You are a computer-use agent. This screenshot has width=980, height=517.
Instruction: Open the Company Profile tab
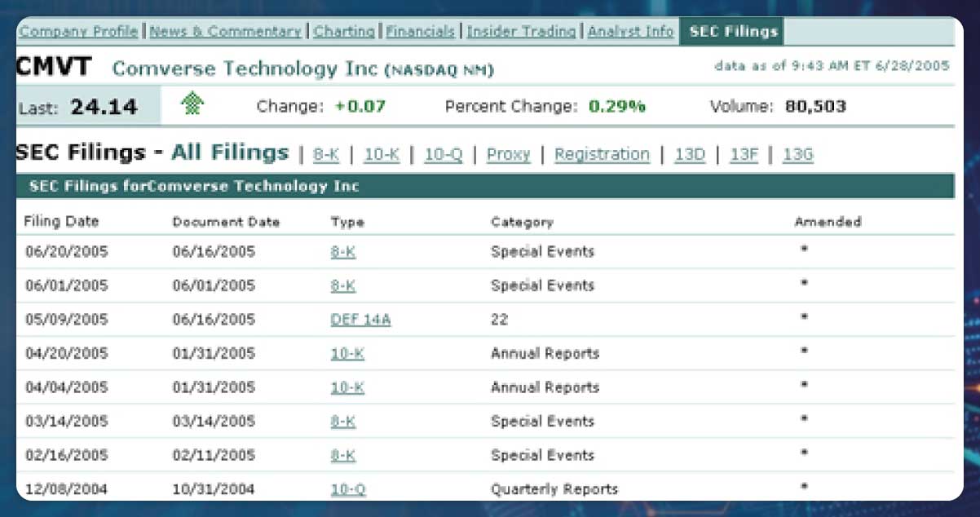point(78,32)
